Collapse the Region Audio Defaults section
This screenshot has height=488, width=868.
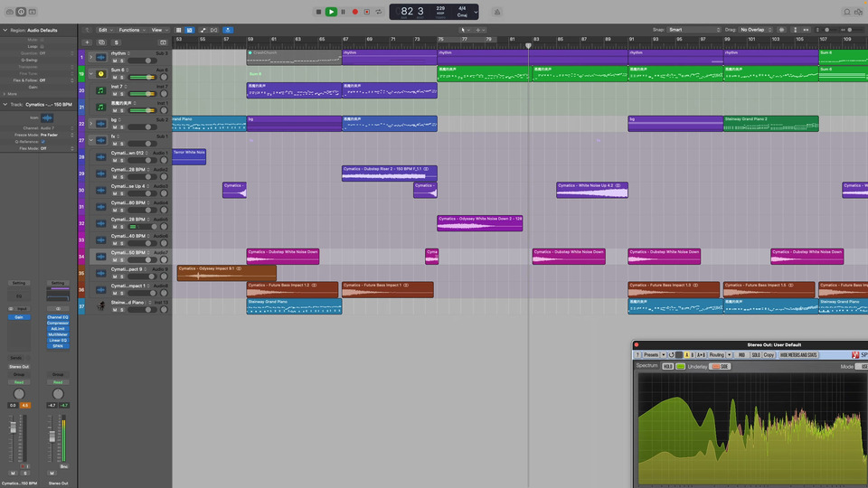point(5,31)
